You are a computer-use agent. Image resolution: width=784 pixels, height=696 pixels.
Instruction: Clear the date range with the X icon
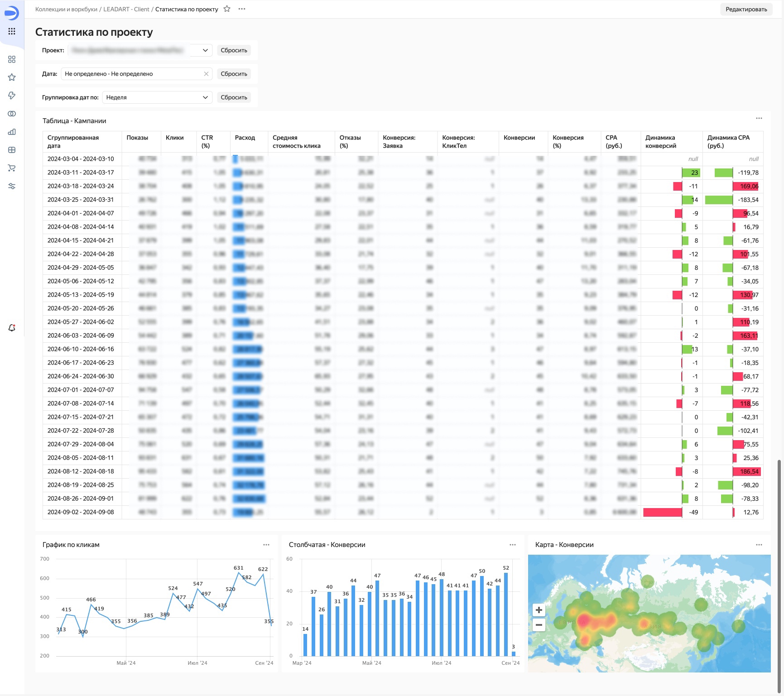click(x=206, y=74)
